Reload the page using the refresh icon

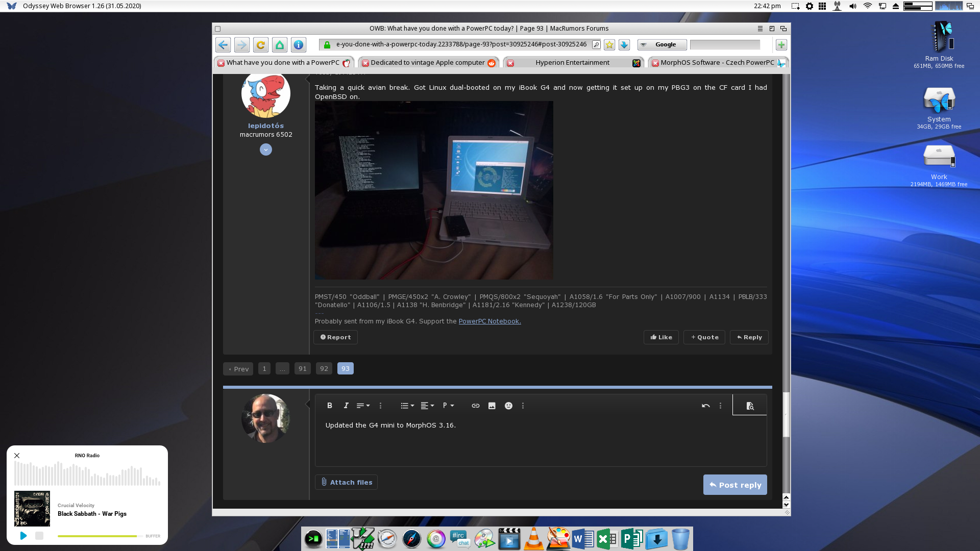coord(261,45)
